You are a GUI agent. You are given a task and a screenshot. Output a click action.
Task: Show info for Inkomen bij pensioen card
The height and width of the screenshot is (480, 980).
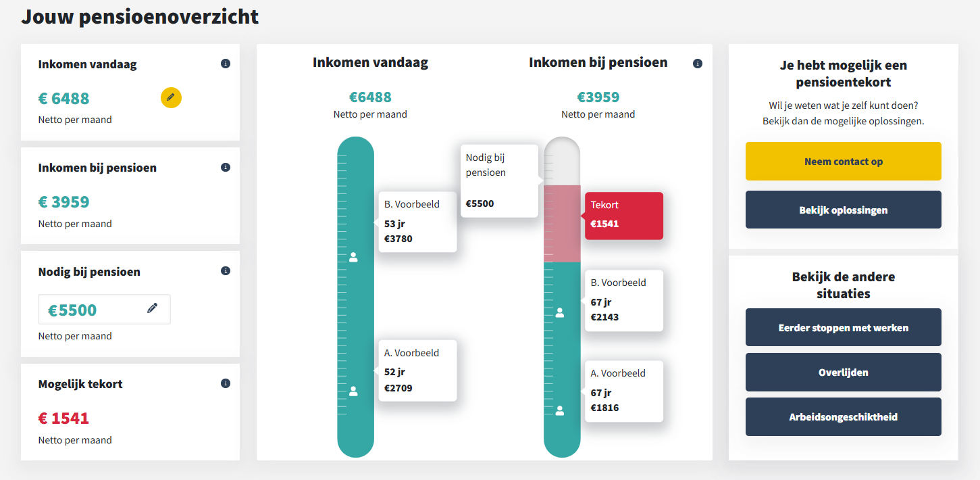tap(226, 167)
